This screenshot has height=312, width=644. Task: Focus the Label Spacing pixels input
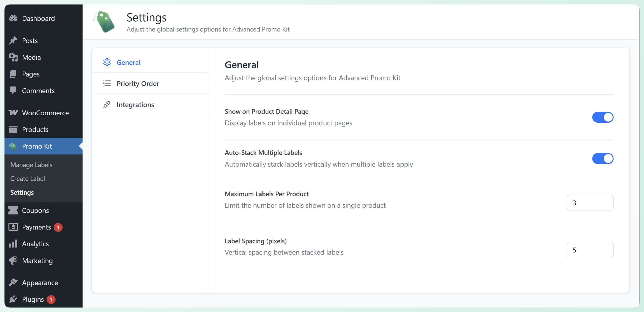pyautogui.click(x=590, y=250)
